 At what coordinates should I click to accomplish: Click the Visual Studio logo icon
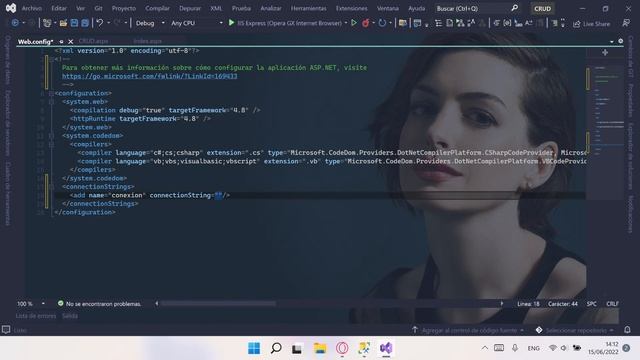(11, 8)
